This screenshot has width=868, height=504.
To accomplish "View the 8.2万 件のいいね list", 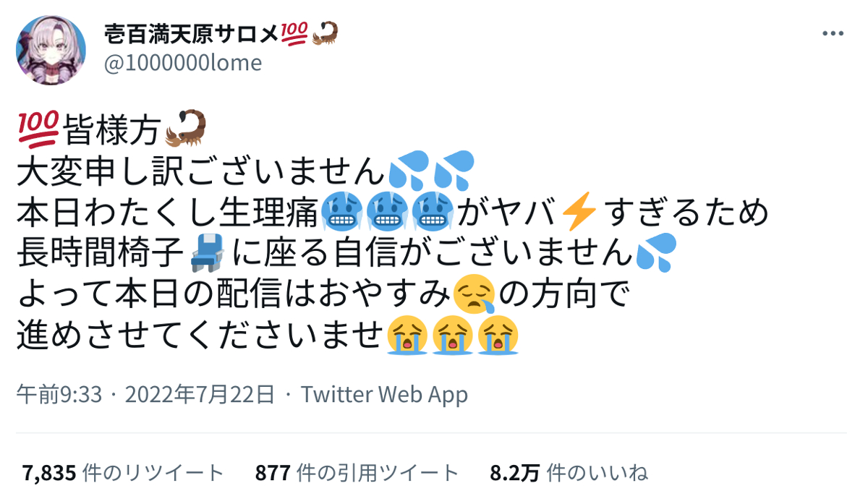I will [x=569, y=474].
